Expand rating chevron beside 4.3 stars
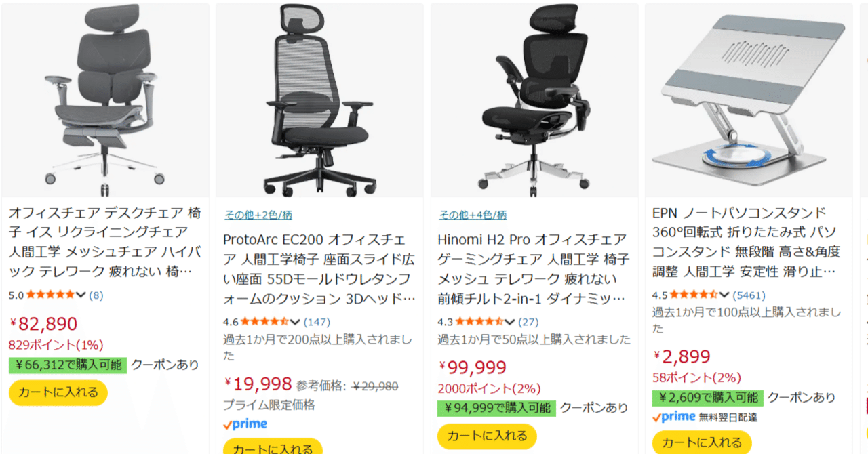The height and width of the screenshot is (454, 868). [509, 322]
